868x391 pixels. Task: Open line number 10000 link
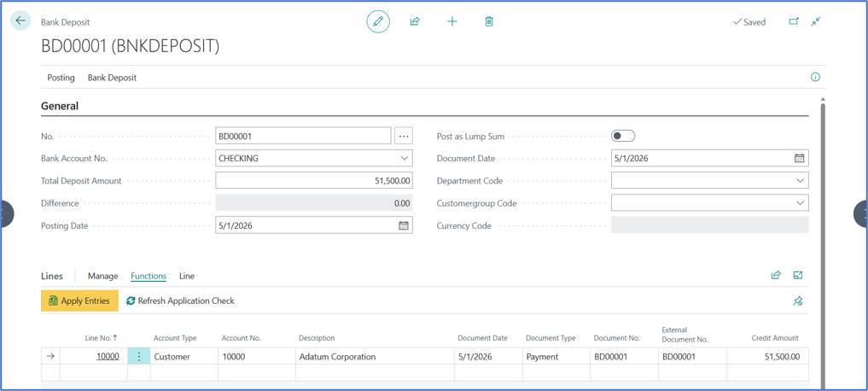(108, 357)
